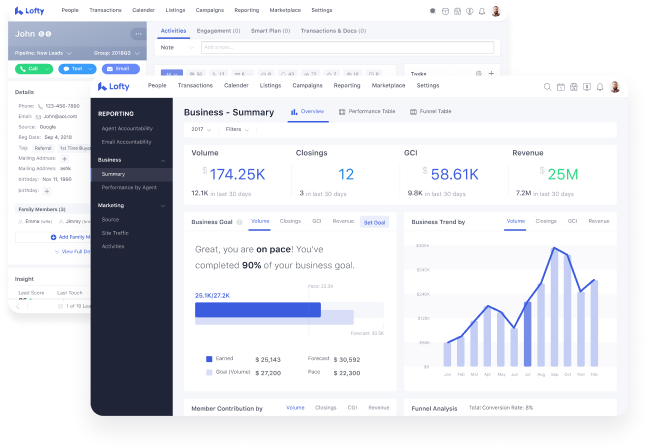Click the green Call button

click(x=35, y=69)
